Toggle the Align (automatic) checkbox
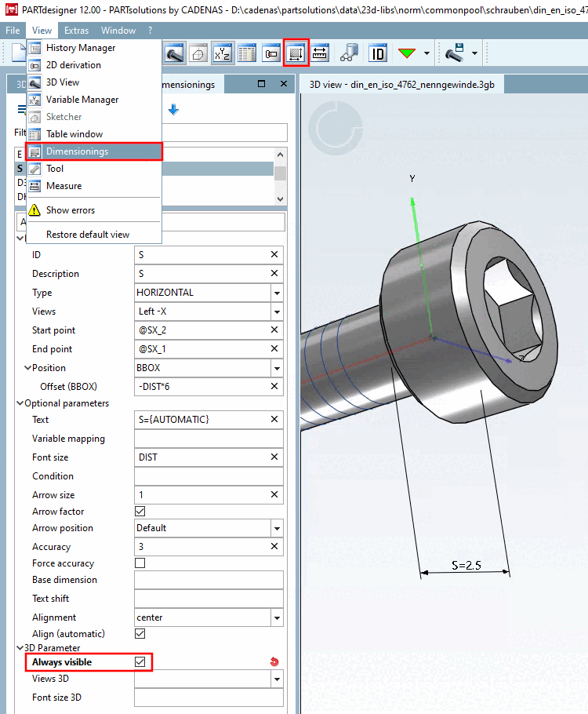Viewport: 588px width, 714px height. [140, 634]
